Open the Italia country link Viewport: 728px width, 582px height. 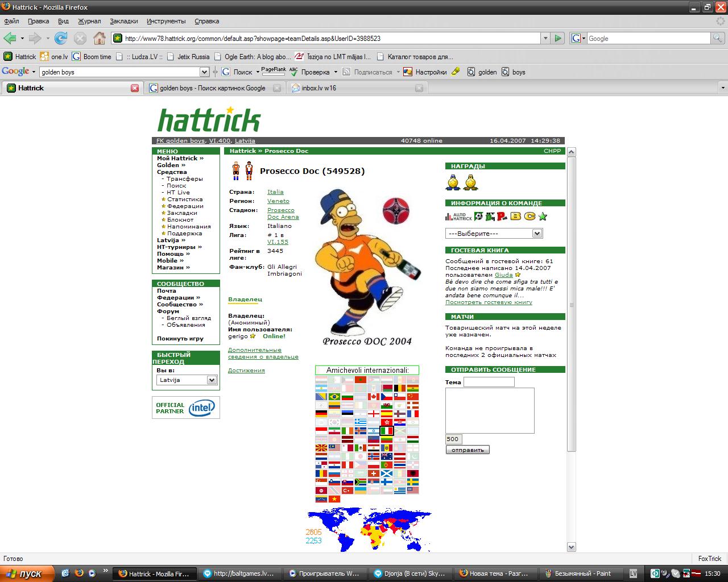pyautogui.click(x=275, y=192)
